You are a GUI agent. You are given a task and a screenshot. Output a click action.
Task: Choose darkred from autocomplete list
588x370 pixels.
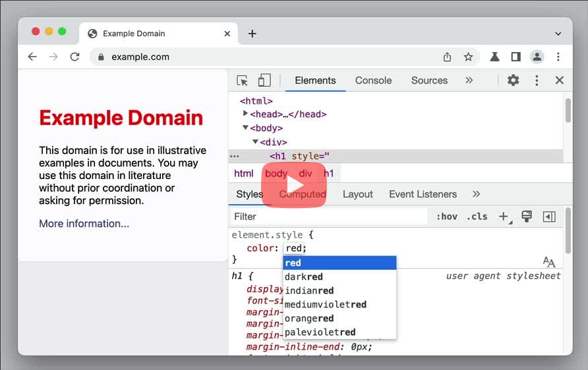pos(339,277)
